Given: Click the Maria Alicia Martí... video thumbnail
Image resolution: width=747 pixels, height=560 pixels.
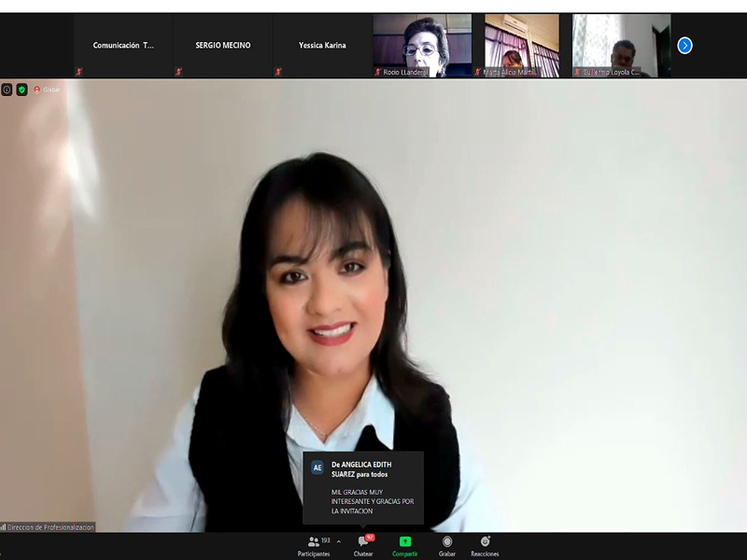Looking at the screenshot, I should 521,45.
